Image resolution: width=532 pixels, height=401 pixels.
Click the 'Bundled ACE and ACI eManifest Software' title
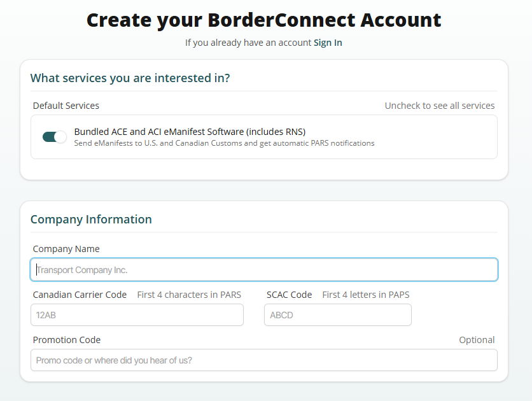(x=190, y=132)
